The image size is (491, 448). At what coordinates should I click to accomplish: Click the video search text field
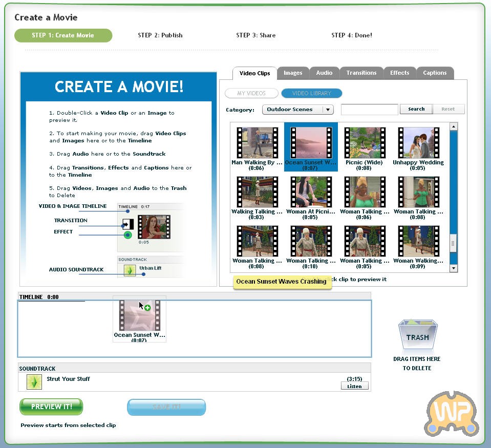click(x=369, y=110)
